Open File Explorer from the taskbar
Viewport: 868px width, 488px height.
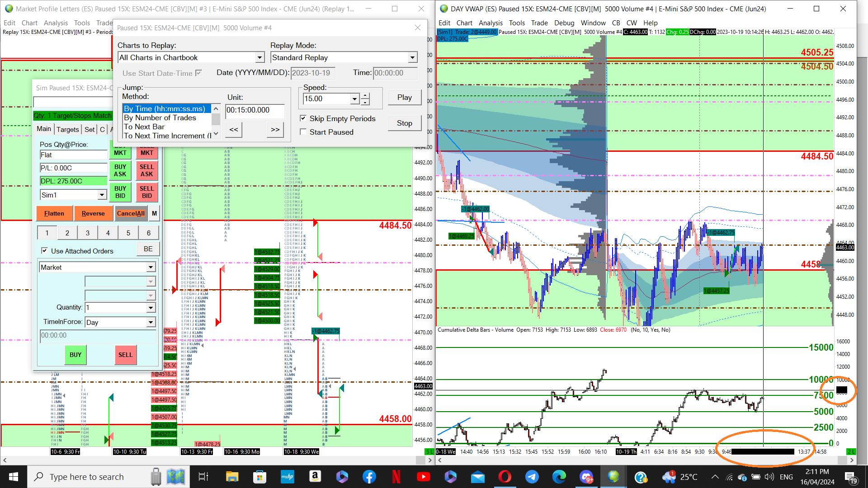tap(232, 477)
